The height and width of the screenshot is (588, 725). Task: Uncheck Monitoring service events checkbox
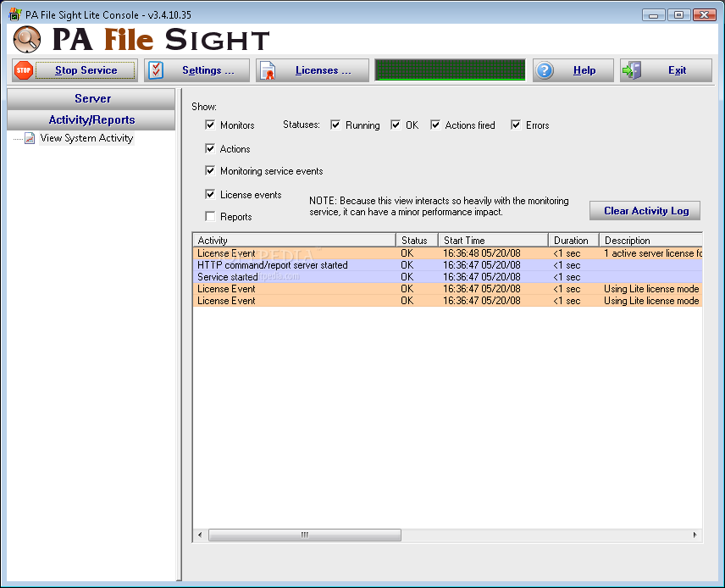click(210, 170)
